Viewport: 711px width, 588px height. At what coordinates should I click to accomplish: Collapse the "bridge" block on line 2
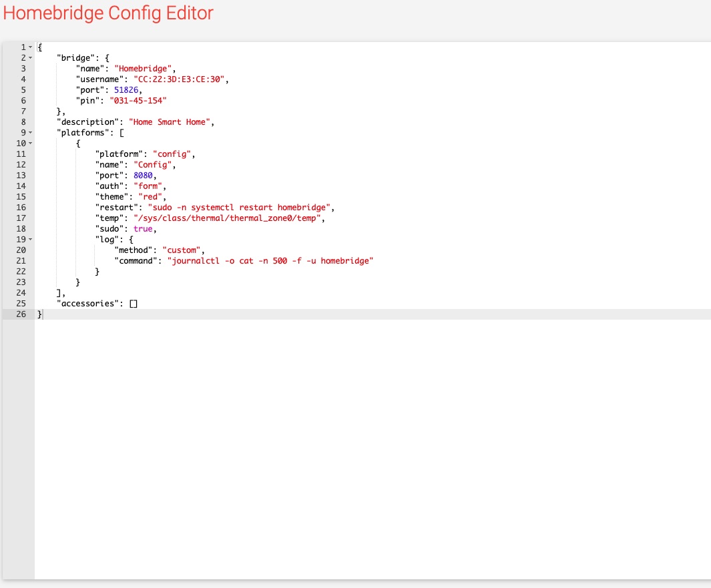(31, 58)
